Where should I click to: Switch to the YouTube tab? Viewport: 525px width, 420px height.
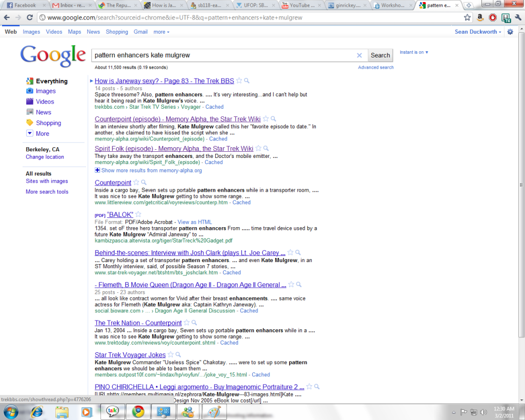coord(301,5)
